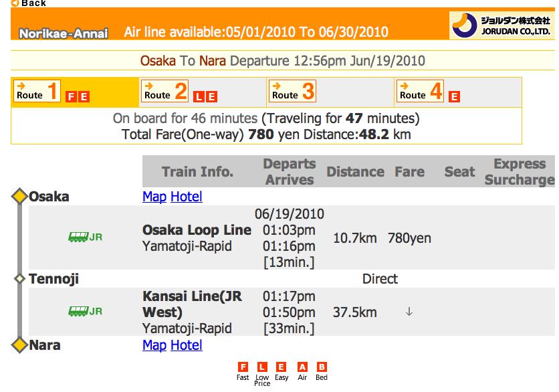Open the Hotel link for Osaka
The width and height of the screenshot is (559, 392).
(x=187, y=197)
